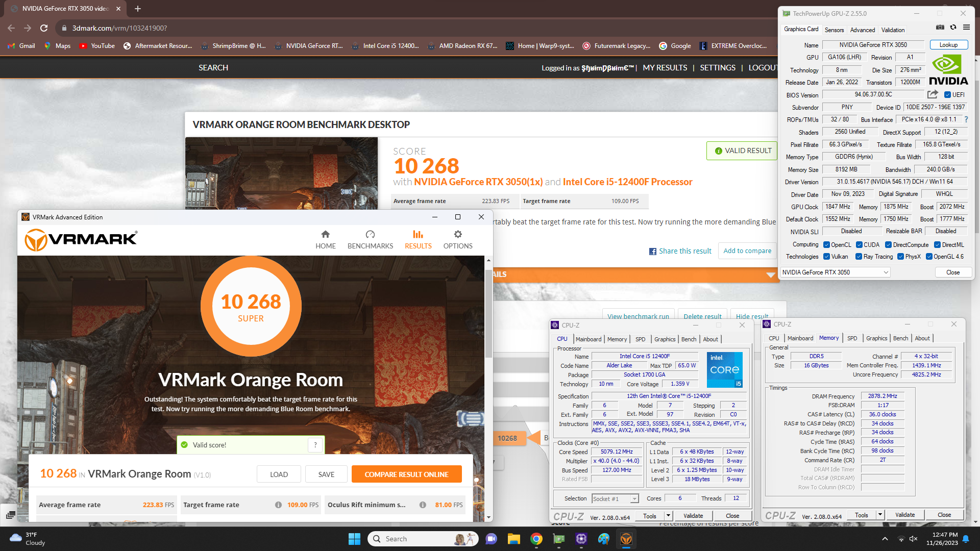Click help question mark next to Valid score
Screen dimensions: 980x551
coord(315,445)
